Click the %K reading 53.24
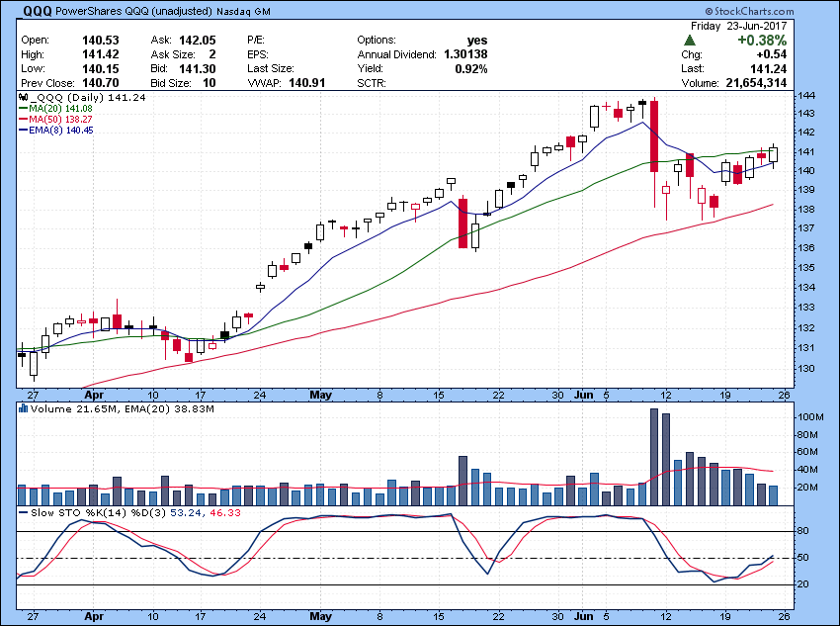The image size is (840, 626). 186,513
